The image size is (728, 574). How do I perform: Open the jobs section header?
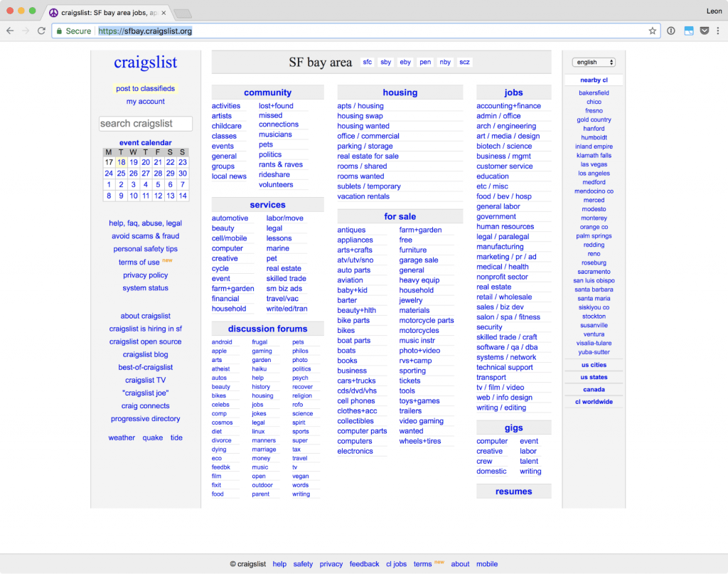coord(513,92)
